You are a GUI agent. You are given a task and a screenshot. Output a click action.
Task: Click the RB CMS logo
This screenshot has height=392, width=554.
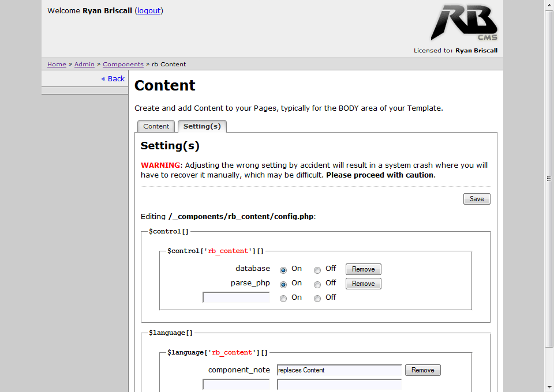(463, 23)
